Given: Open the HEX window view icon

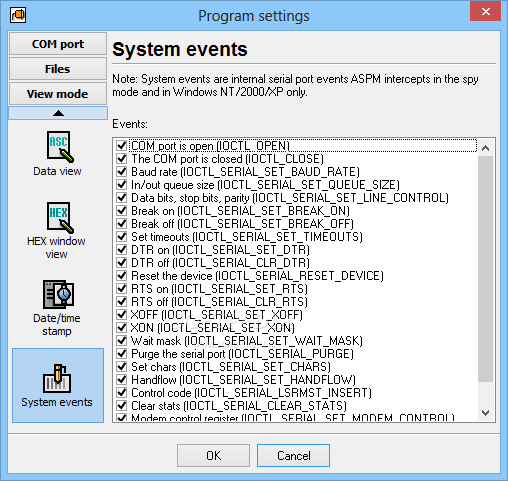Looking at the screenshot, I should (x=60, y=217).
